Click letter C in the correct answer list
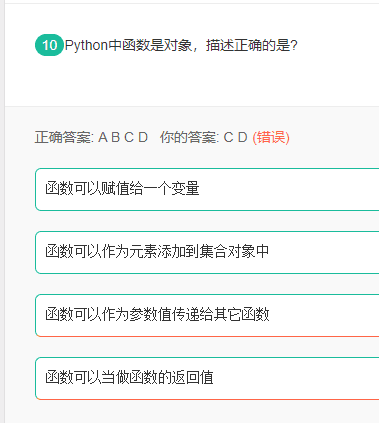 point(129,137)
